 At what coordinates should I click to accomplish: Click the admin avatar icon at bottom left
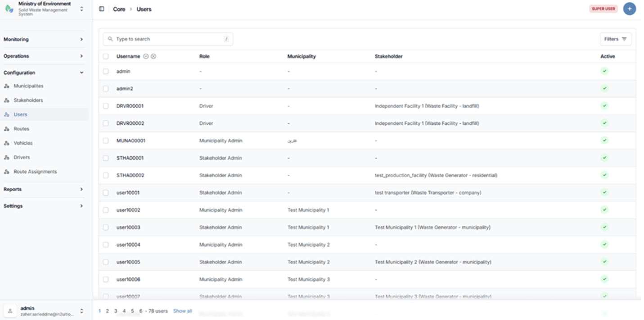pyautogui.click(x=10, y=311)
